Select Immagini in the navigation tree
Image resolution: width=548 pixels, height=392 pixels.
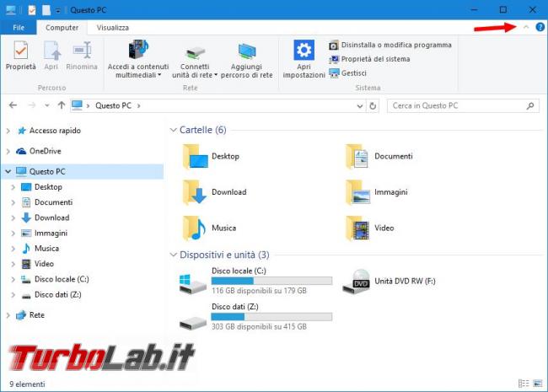51,233
